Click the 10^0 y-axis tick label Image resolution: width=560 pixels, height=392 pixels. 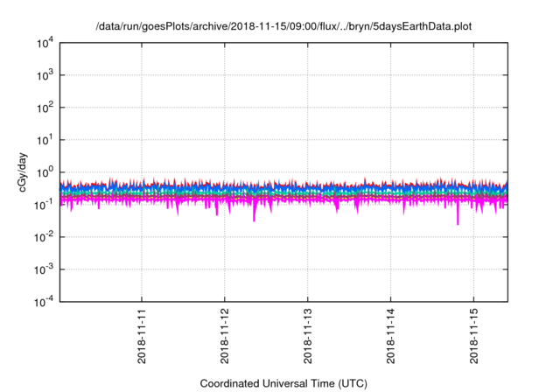pyautogui.click(x=45, y=172)
